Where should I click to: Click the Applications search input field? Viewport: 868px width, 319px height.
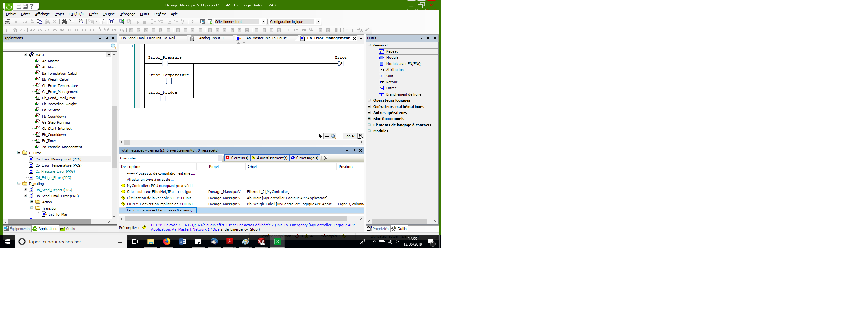57,46
